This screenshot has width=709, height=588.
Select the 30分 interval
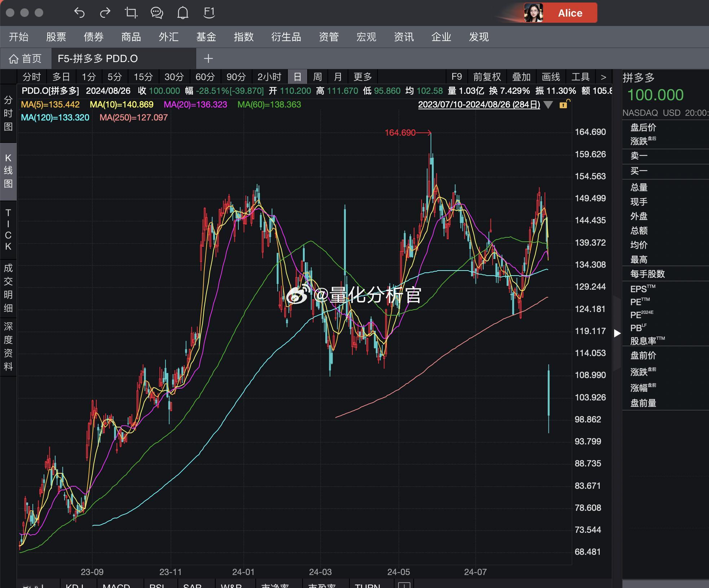pos(174,77)
